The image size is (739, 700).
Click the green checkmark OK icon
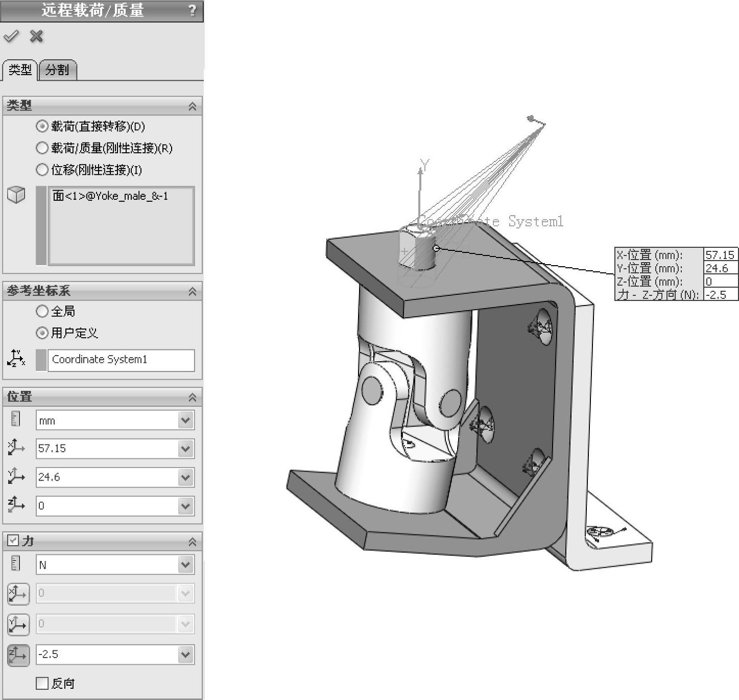pos(11,36)
